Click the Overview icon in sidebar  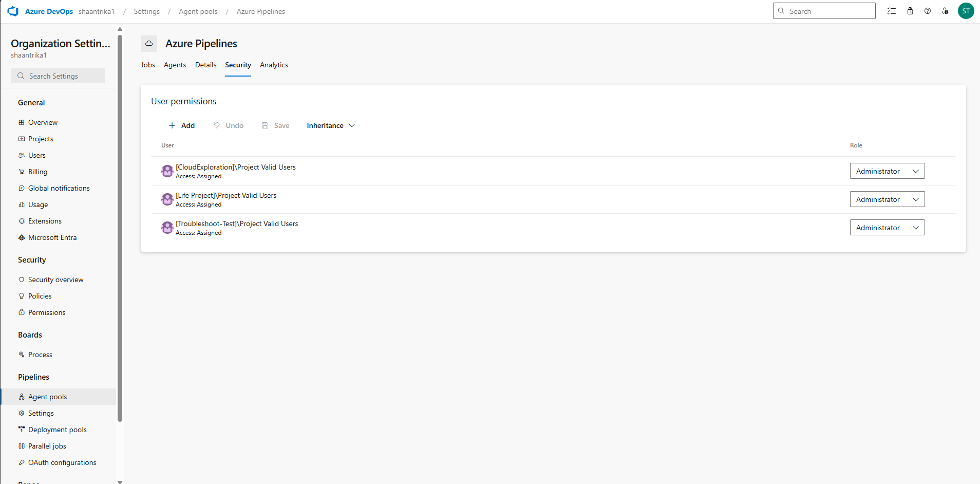(x=22, y=122)
